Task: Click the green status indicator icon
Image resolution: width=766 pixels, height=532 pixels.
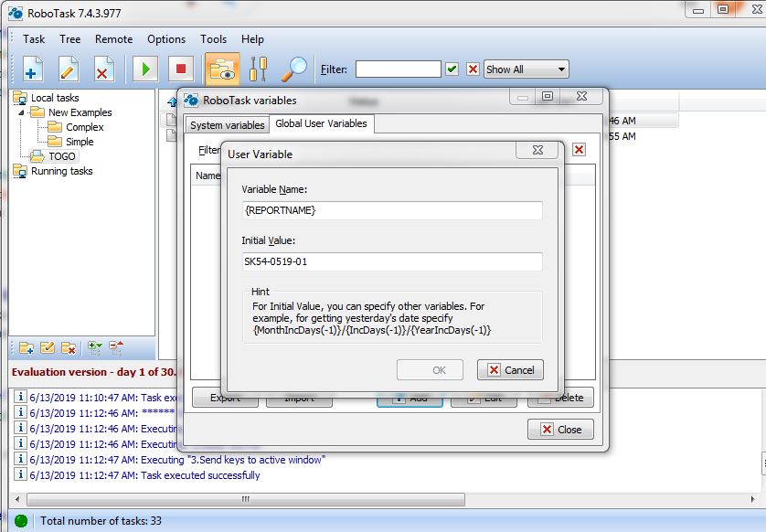Action: (20, 521)
